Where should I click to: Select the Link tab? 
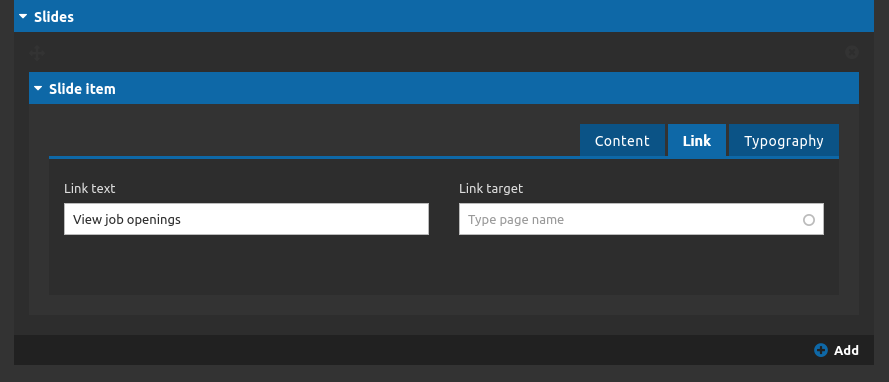[x=697, y=141]
